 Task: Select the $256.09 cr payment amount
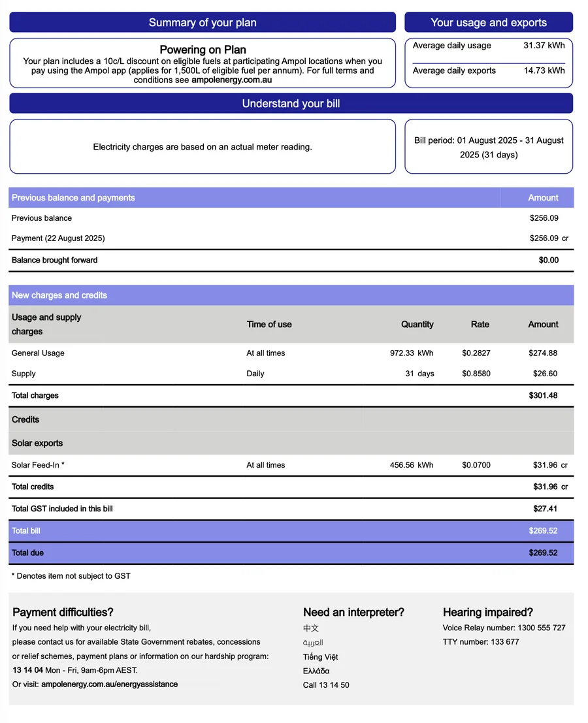click(x=549, y=238)
